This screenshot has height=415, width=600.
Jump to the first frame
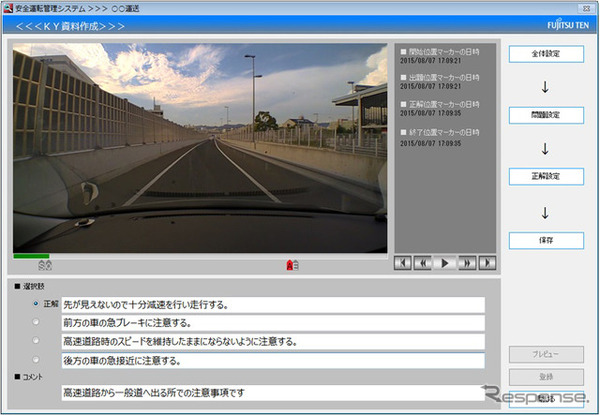pos(403,263)
